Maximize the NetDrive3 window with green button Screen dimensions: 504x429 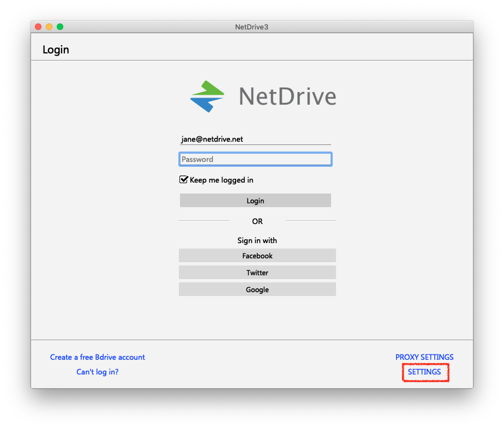(60, 27)
